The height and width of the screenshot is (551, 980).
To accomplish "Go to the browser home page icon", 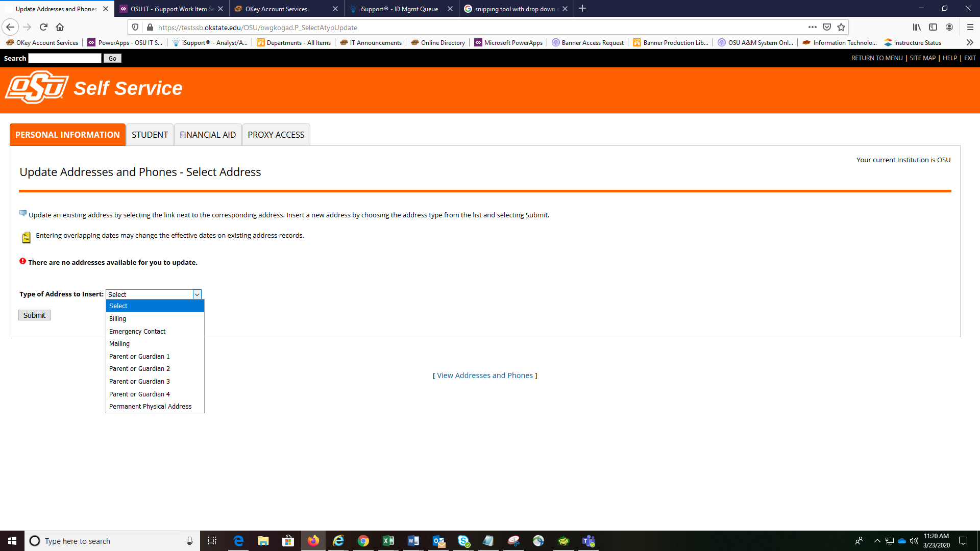I will (x=60, y=27).
